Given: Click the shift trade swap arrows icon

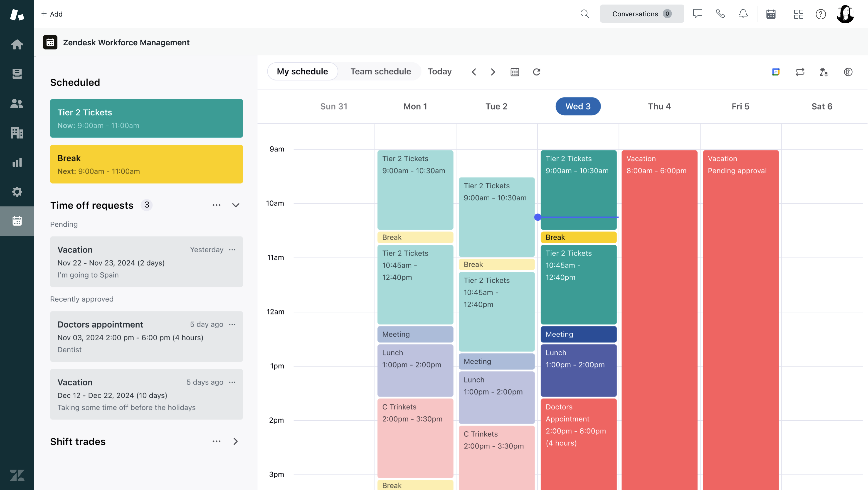Looking at the screenshot, I should coord(800,72).
